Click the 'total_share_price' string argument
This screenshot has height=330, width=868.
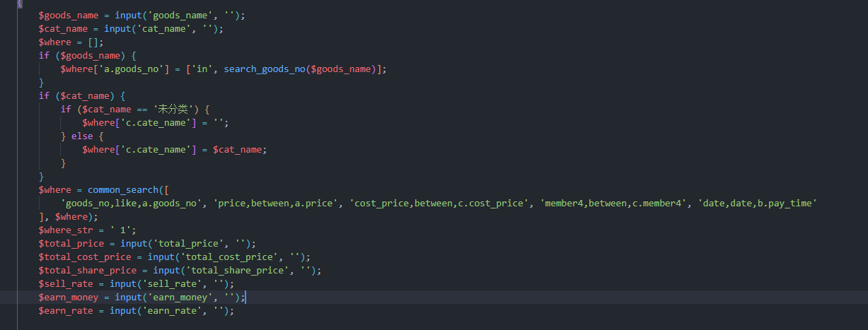pos(237,271)
